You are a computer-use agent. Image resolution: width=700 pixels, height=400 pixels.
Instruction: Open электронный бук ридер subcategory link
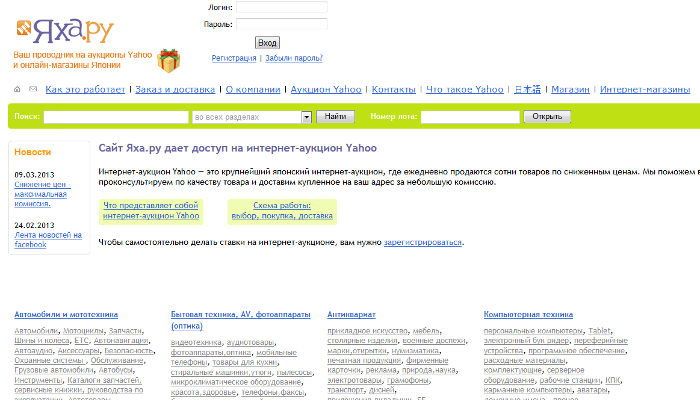pos(526,341)
